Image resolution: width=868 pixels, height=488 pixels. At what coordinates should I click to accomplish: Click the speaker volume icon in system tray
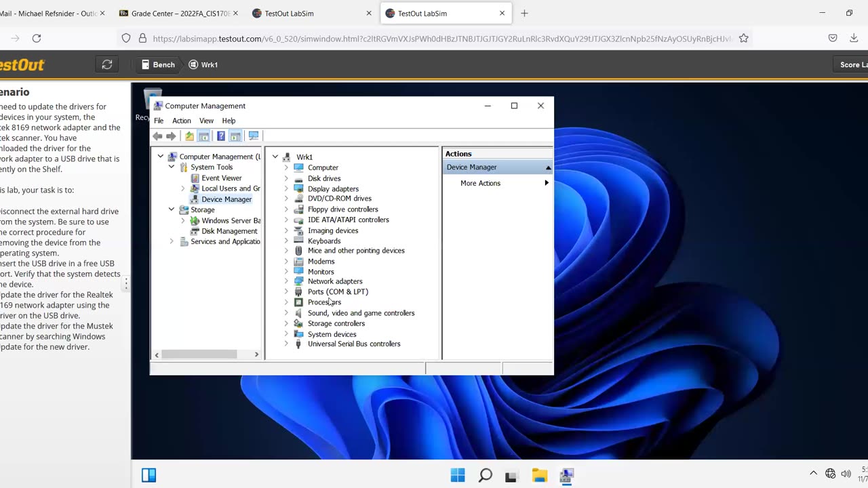tap(846, 474)
